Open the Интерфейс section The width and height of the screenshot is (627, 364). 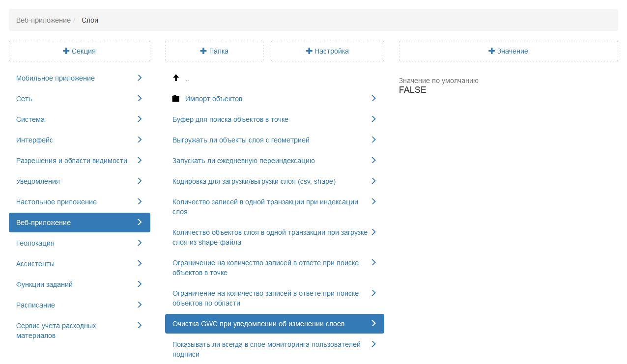pos(34,140)
